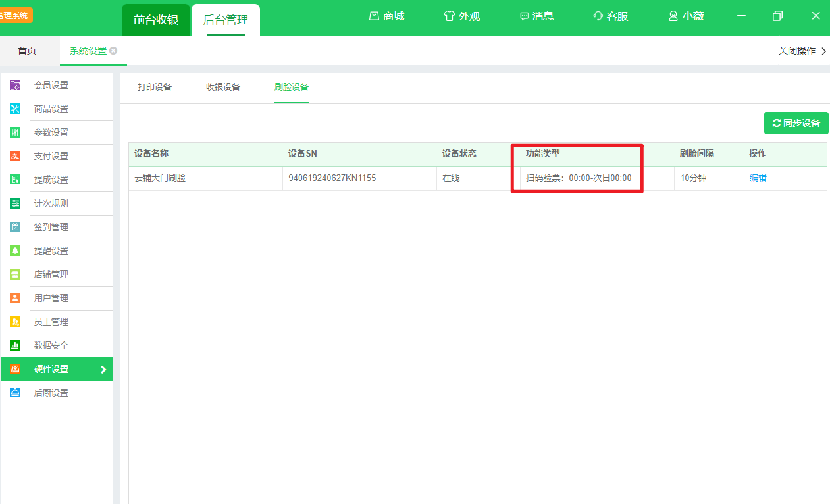Open the 小薇 user account menu
This screenshot has height=504, width=830.
pos(686,16)
